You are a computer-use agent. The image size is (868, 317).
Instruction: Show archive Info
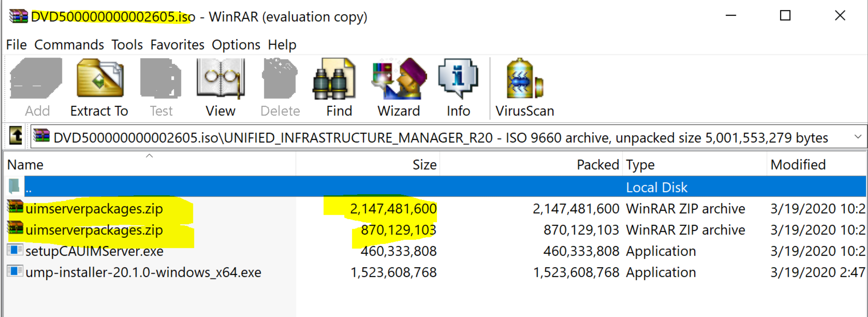[458, 79]
